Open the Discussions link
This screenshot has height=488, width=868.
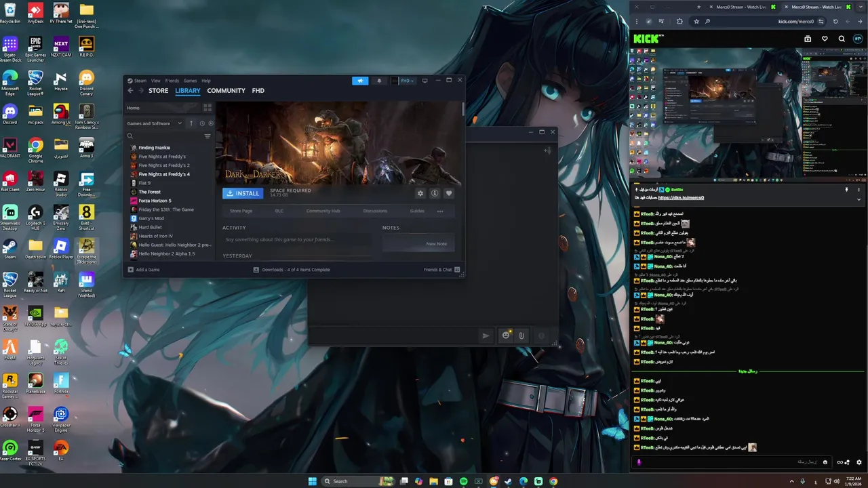pyautogui.click(x=375, y=211)
